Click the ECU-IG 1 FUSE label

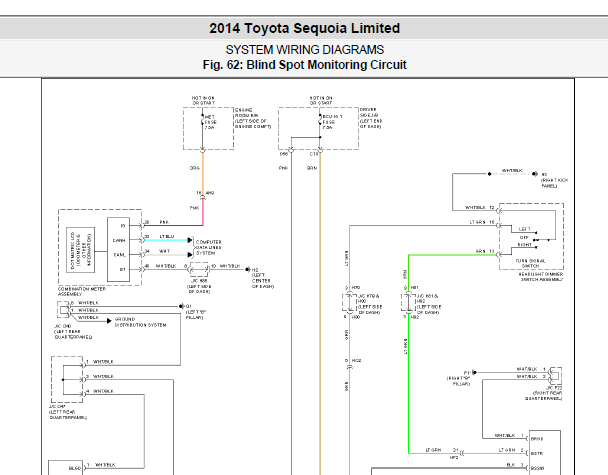[332, 122]
